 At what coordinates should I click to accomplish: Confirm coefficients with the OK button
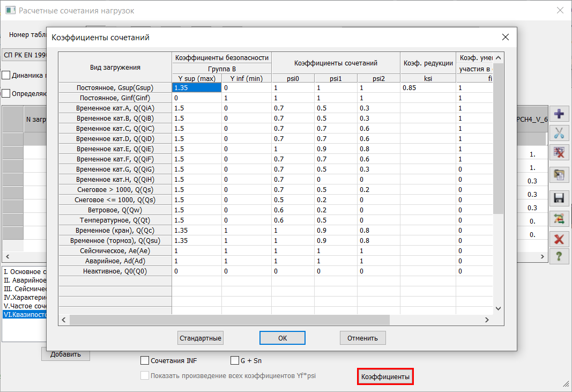[283, 338]
